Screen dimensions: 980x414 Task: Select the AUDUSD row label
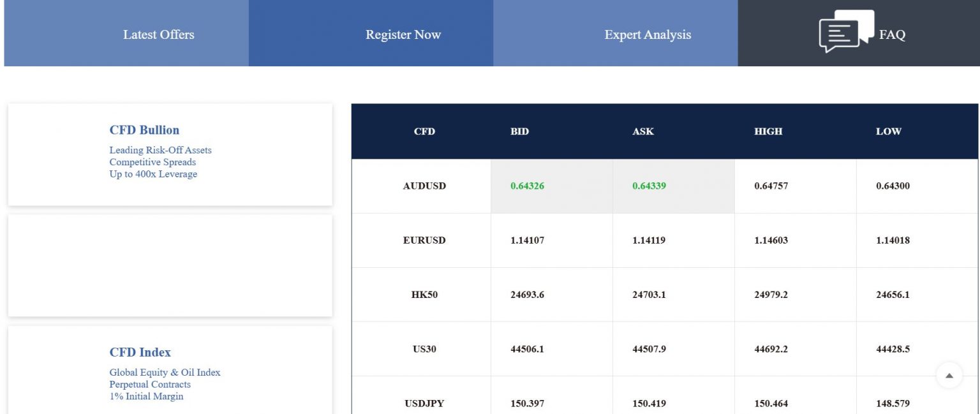(x=424, y=186)
